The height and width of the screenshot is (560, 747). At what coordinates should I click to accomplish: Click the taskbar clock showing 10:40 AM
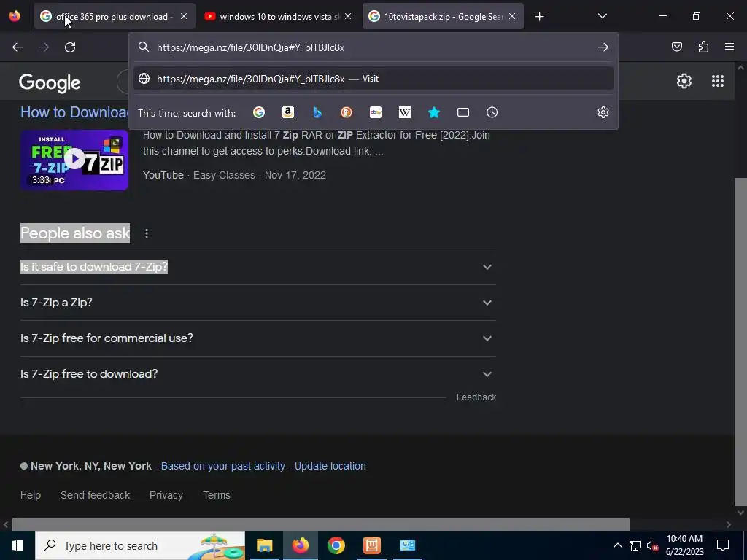(684, 545)
